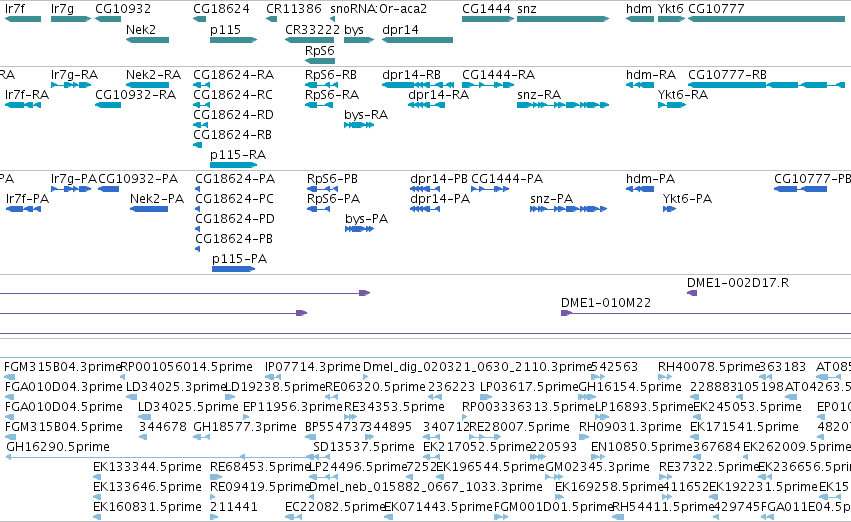Viewport: 851px width, 522px height.
Task: Click the CG10777 gene arrow glyph
Action: pyautogui.click(x=766, y=19)
